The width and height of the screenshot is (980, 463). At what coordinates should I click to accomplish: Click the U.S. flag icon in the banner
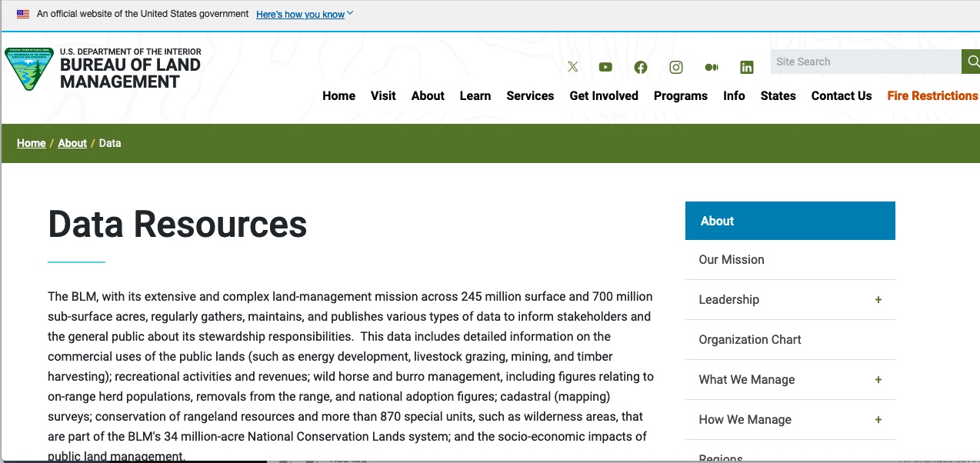22,13
